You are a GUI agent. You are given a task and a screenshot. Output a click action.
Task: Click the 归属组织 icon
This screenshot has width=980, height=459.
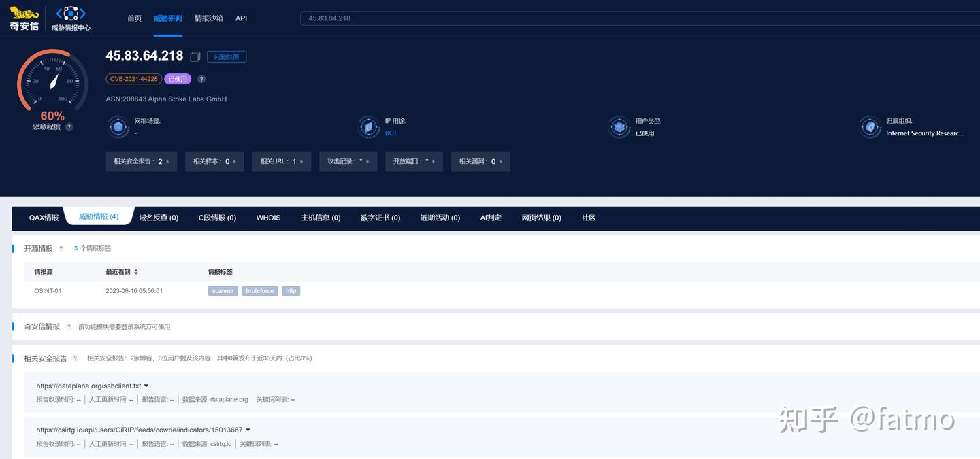pyautogui.click(x=870, y=127)
